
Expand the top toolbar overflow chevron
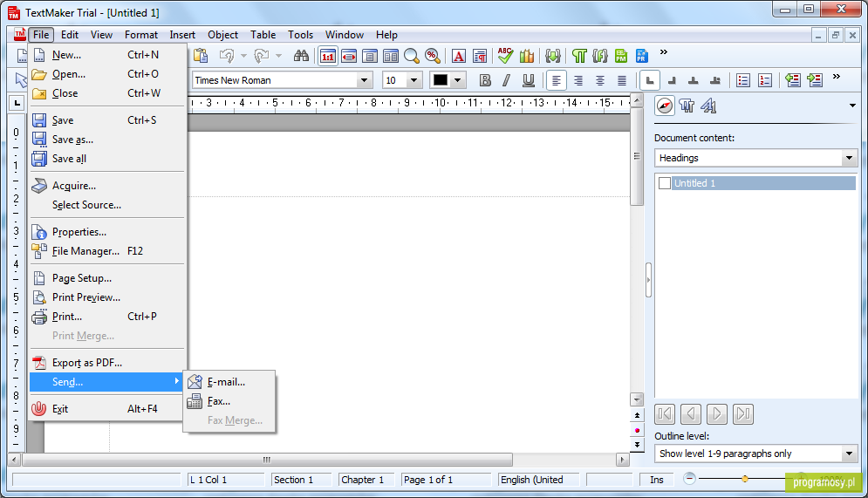click(664, 52)
